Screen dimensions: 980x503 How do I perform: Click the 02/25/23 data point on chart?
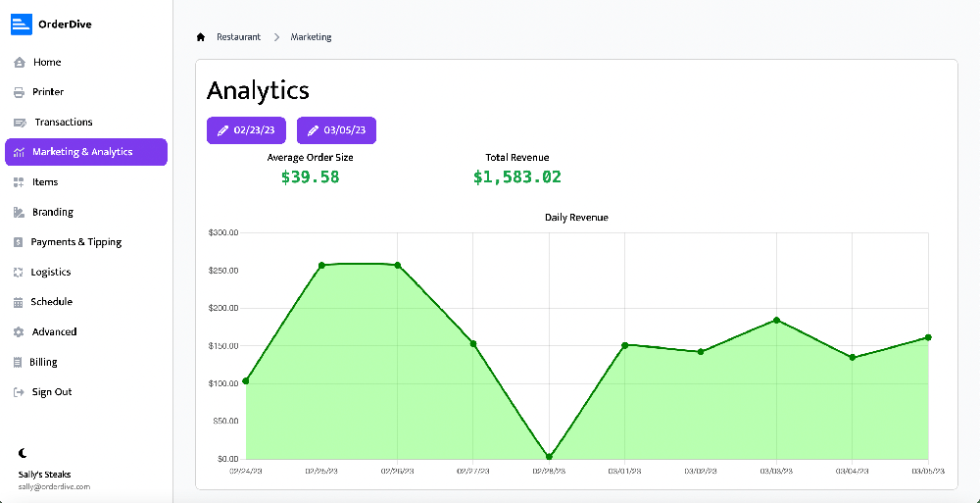point(321,266)
